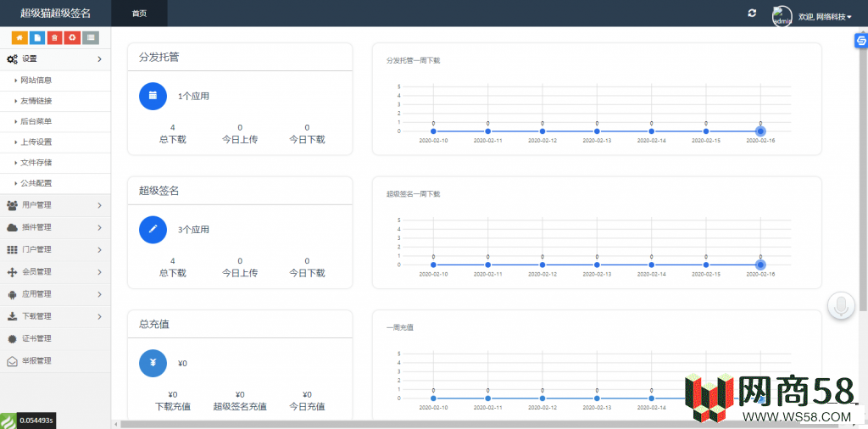Click the microphone floating button

[842, 305]
